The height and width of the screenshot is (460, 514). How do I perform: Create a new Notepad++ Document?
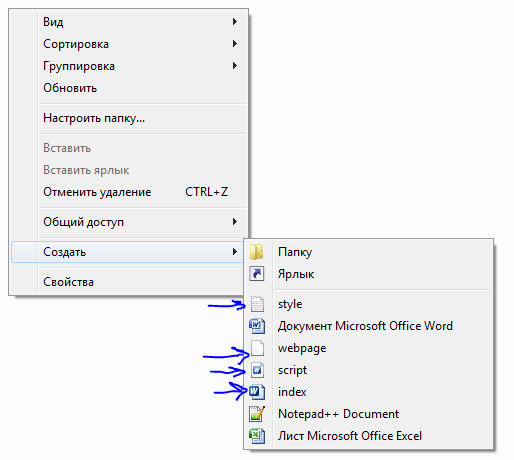(x=369, y=414)
